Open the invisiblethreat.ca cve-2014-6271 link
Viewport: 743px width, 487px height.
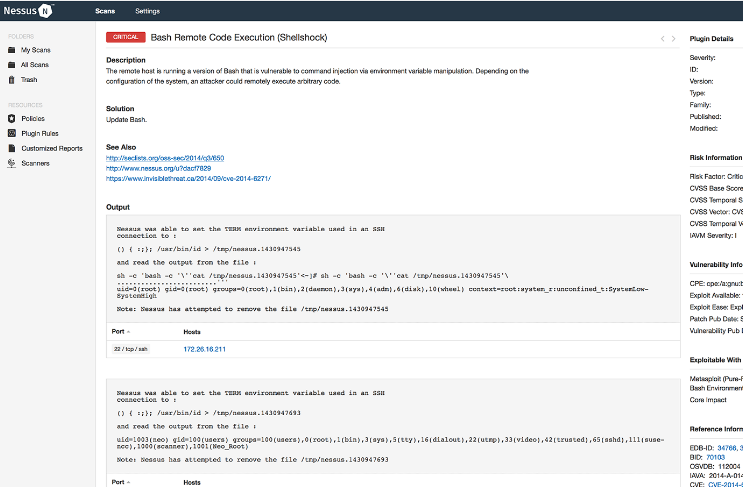[188, 179]
